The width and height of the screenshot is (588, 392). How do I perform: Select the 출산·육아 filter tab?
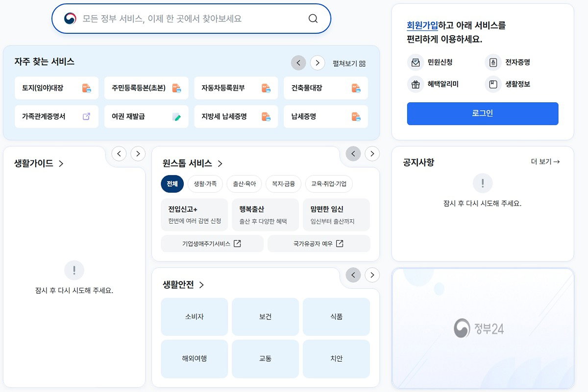coord(245,184)
